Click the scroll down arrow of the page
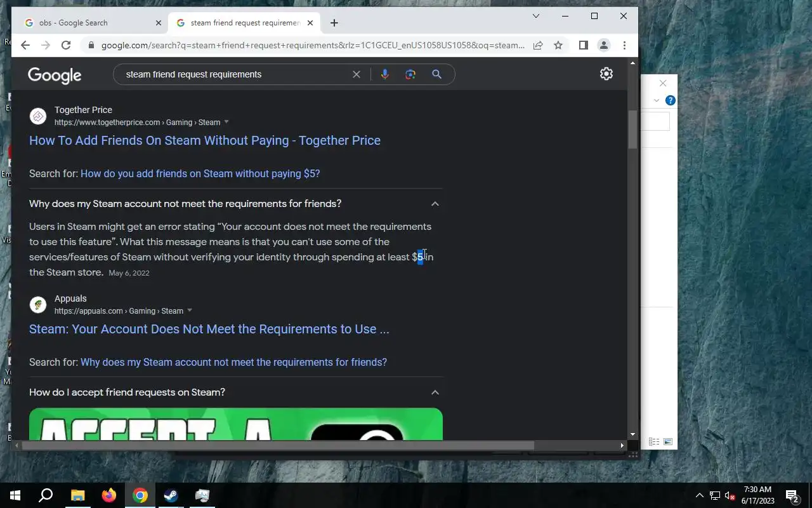This screenshot has height=508, width=812. click(x=632, y=434)
